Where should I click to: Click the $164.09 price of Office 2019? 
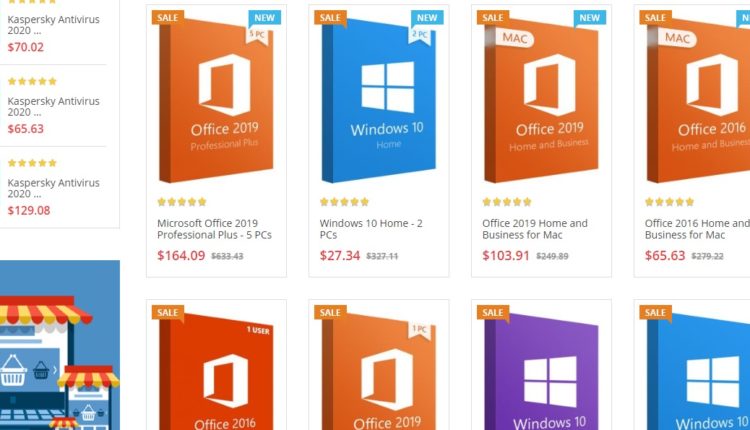pos(181,255)
